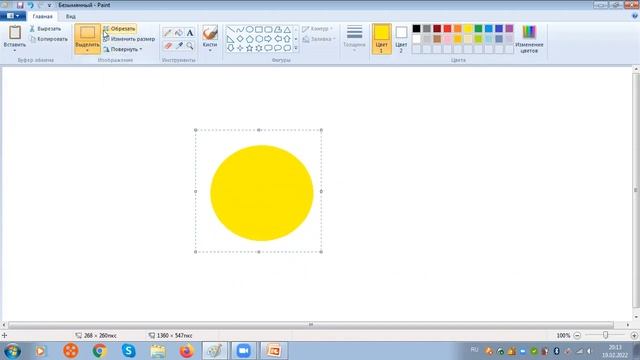The height and width of the screenshot is (360, 640).
Task: Pick the green color swatch
Action: (478, 29)
